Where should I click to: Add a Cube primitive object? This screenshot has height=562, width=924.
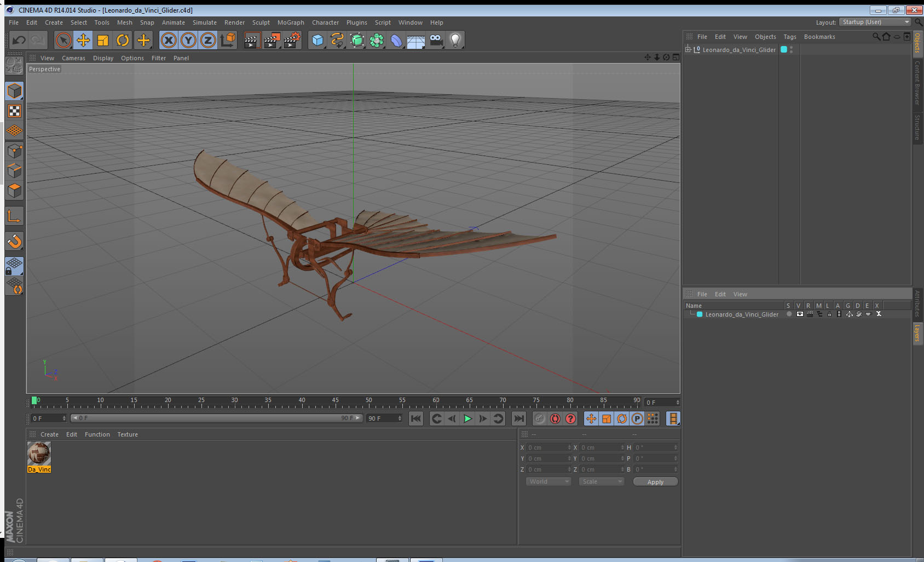[317, 40]
